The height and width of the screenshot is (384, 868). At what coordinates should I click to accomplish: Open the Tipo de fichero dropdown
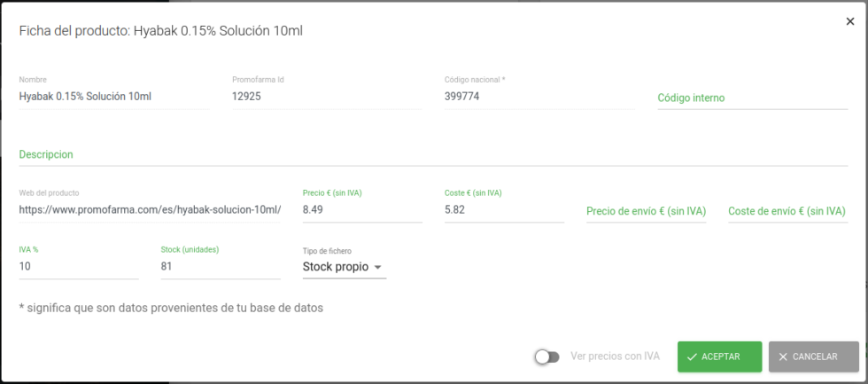(x=344, y=267)
